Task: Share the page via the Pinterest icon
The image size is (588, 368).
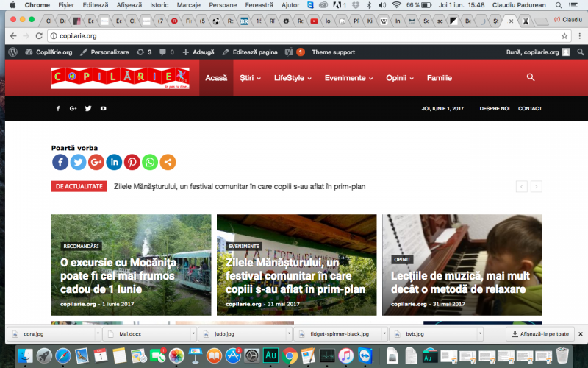Action: pos(132,162)
